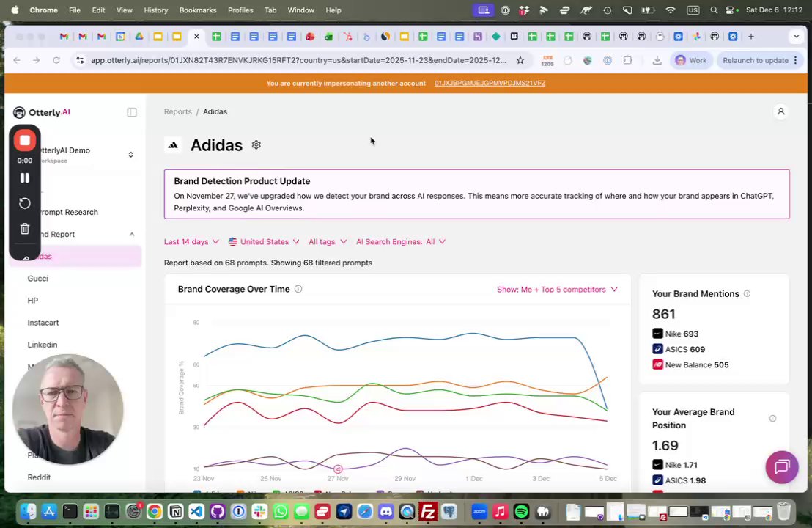
Task: Show info for Your Average Brand Position
Action: (772, 418)
